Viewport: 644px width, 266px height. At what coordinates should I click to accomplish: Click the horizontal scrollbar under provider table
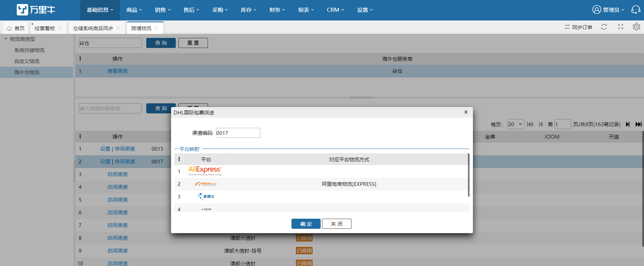(x=361, y=98)
